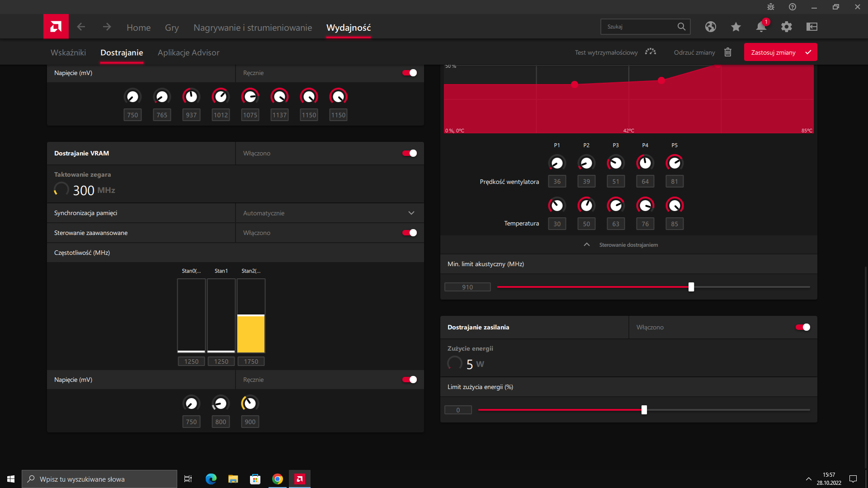Click the AMD logo home icon
Screen dimensions: 868x488
click(56, 27)
